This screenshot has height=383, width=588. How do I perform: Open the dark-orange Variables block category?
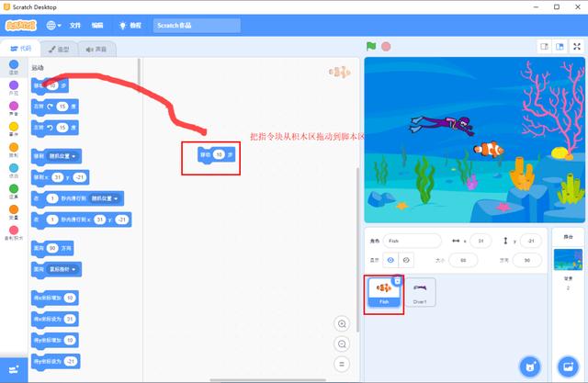tap(14, 209)
